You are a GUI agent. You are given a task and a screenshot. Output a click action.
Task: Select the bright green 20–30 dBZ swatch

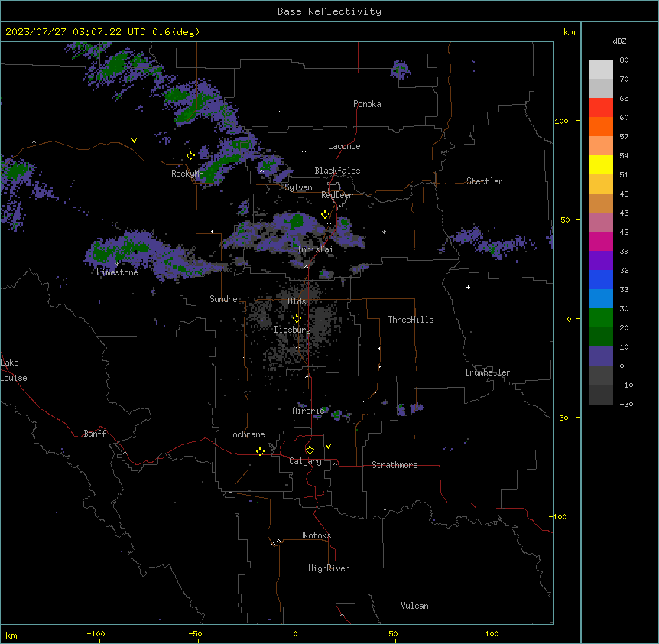601,318
